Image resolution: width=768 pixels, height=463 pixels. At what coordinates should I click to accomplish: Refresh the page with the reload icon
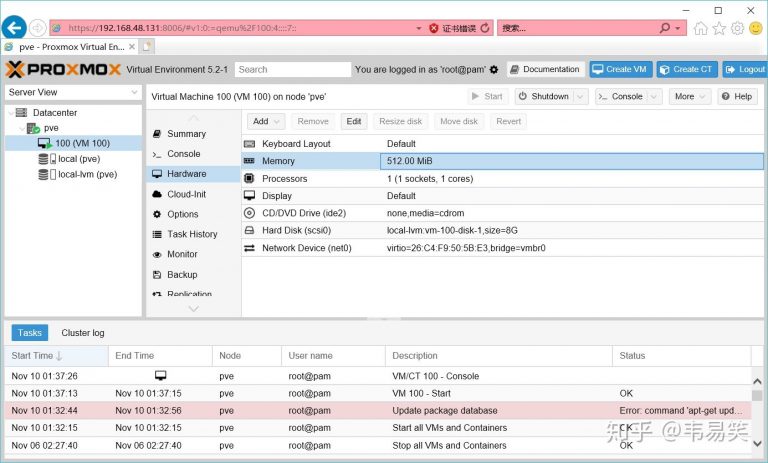tap(485, 28)
